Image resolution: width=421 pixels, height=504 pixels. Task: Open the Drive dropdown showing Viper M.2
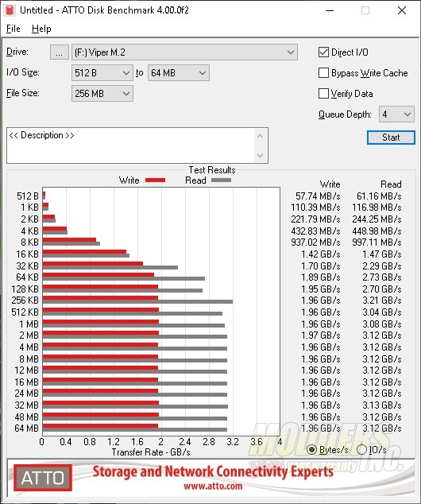184,52
